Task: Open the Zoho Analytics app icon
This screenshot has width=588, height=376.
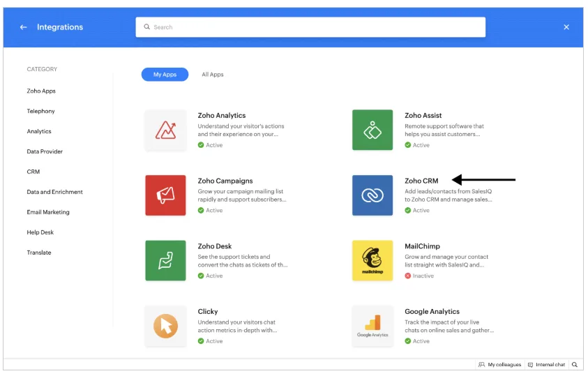Action: (165, 130)
